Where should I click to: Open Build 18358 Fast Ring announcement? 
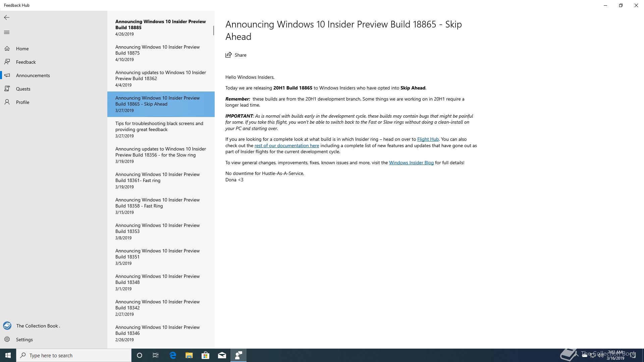[161, 206]
